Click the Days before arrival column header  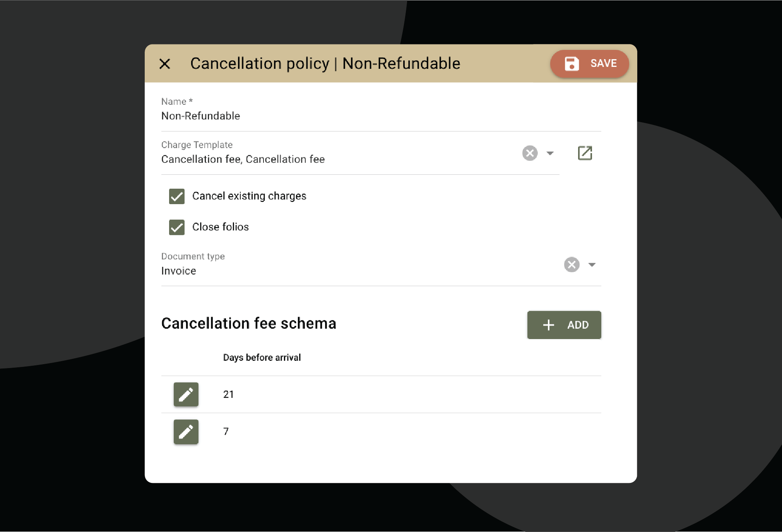[x=262, y=358]
